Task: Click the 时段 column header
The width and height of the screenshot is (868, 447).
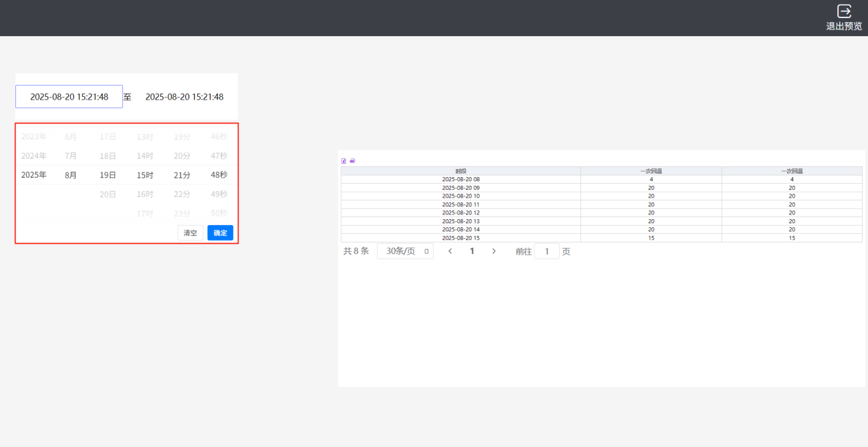Action: 461,171
